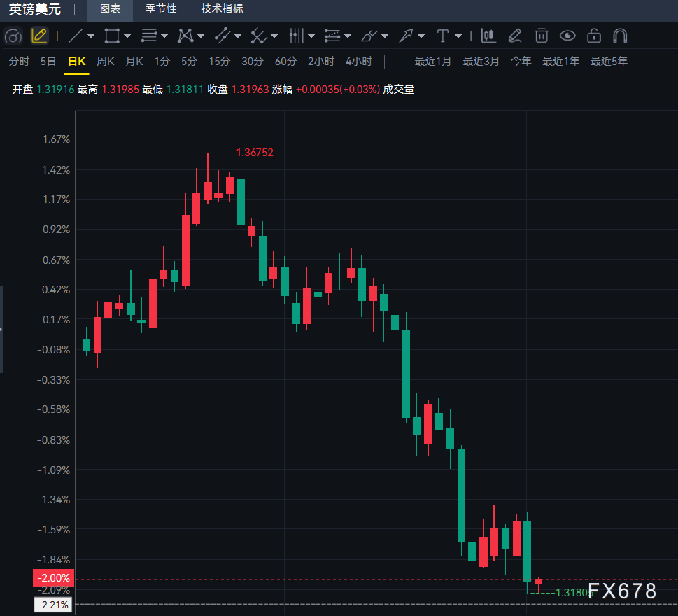The width and height of the screenshot is (678, 616).
Task: Expand the parallel channel tool dropdown
Action: (238, 36)
